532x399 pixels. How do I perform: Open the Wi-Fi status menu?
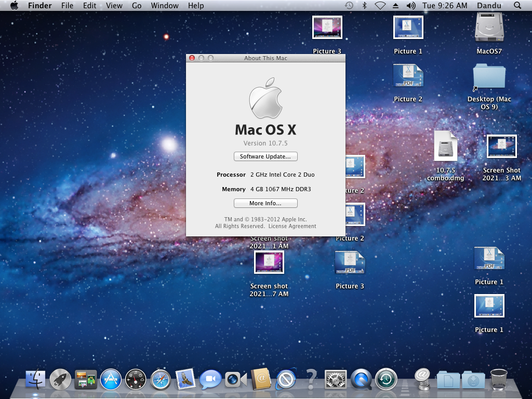tap(380, 5)
